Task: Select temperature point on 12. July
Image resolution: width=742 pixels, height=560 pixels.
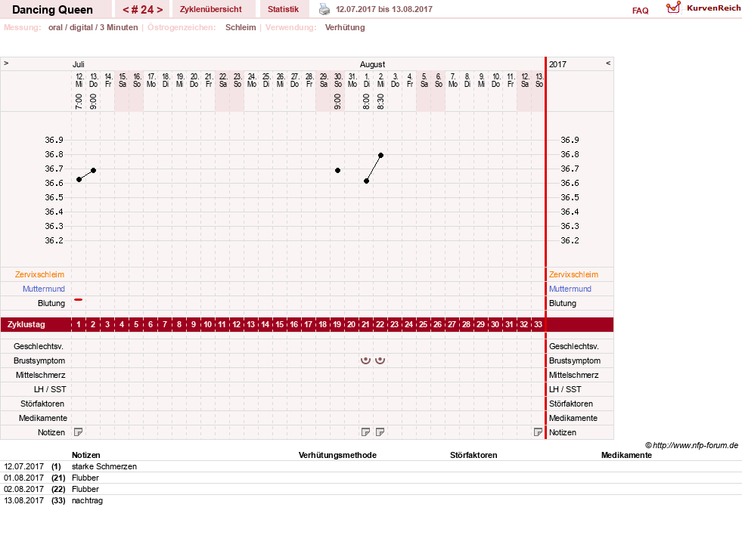Action: [x=79, y=179]
